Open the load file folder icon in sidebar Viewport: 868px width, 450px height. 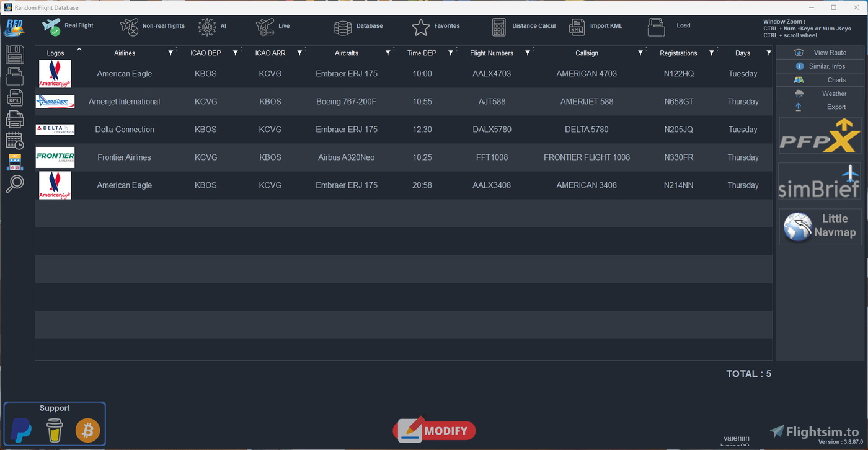[x=14, y=76]
